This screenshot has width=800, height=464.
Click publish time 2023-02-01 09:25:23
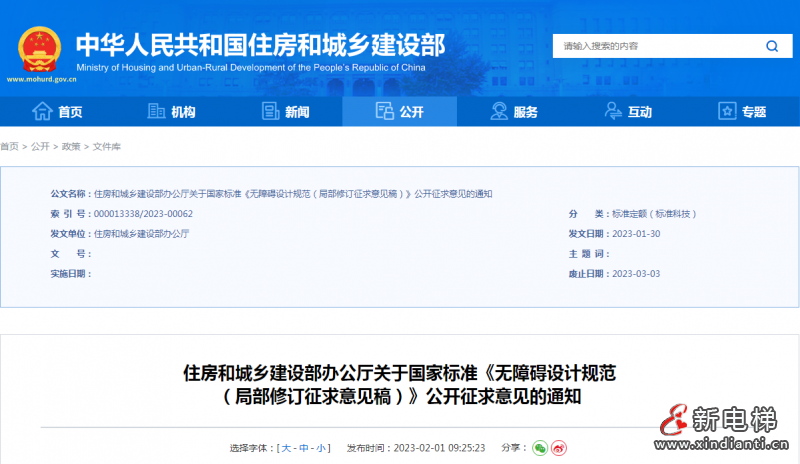(x=439, y=448)
